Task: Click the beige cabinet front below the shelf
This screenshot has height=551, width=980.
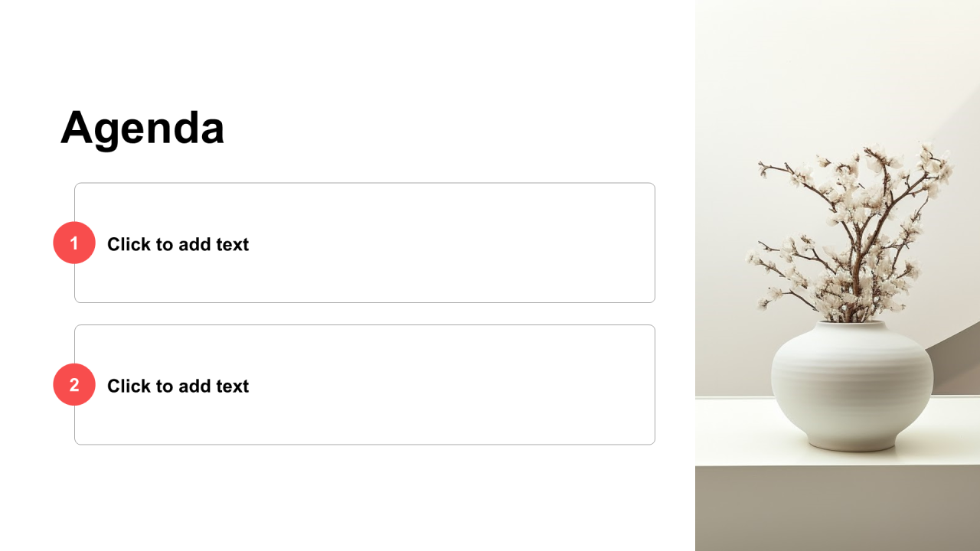Action: coord(838,509)
